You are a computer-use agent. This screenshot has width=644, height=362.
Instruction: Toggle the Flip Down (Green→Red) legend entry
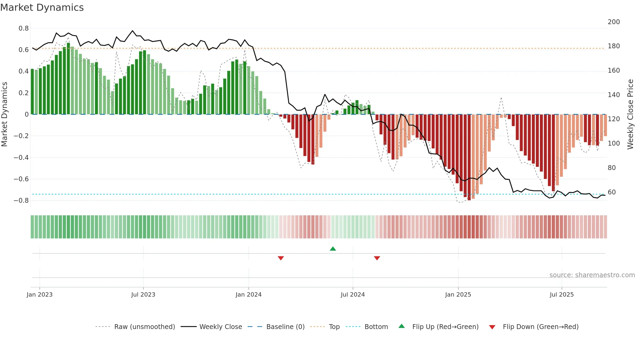tap(534, 327)
